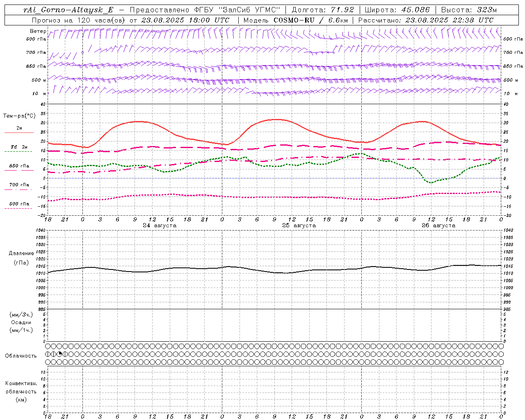This screenshot has height=420, width=525.
Task: Click the dotted line sample under 500 гПа legend
Action: coord(19,209)
